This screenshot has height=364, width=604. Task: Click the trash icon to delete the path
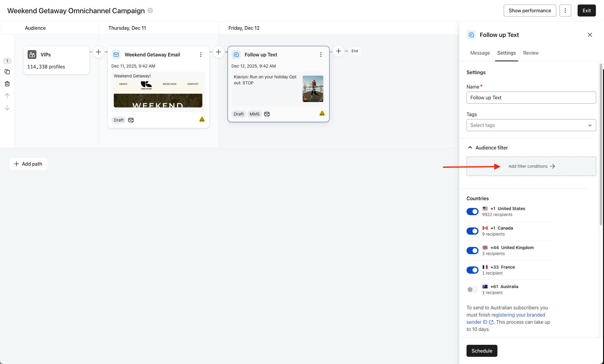[x=7, y=84]
